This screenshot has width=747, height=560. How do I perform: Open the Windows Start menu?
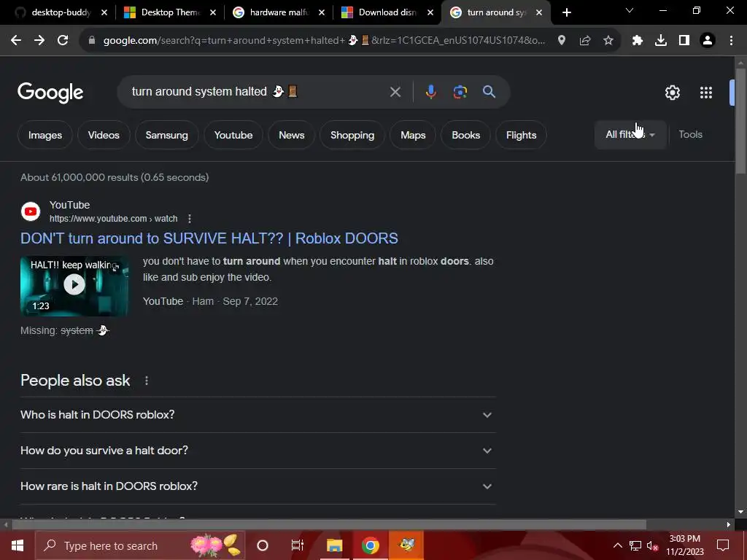[18, 545]
